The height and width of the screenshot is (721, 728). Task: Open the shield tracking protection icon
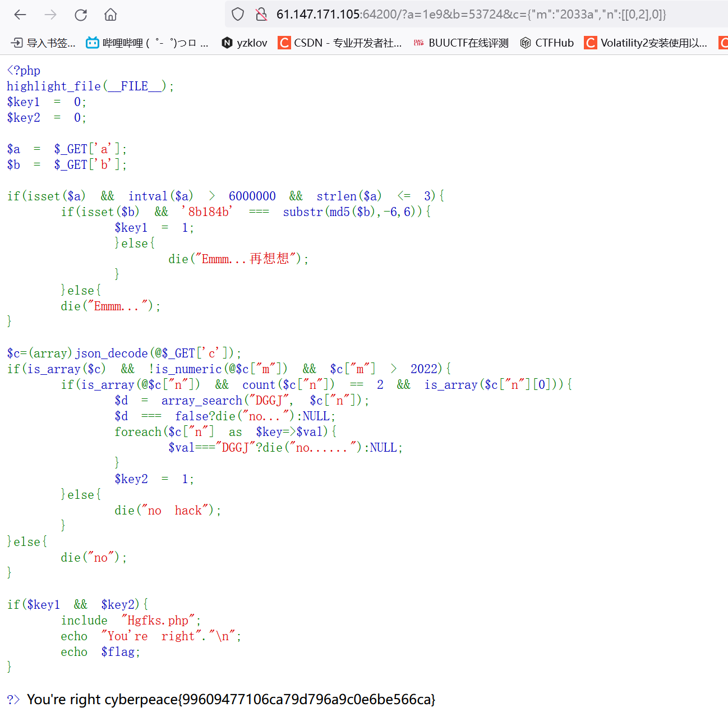pyautogui.click(x=238, y=15)
